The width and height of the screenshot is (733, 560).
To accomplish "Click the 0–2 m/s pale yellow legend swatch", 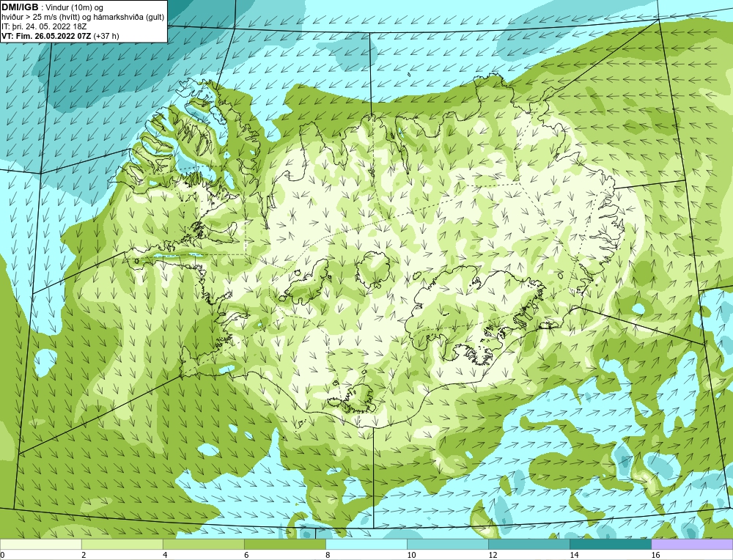I will click(40, 544).
